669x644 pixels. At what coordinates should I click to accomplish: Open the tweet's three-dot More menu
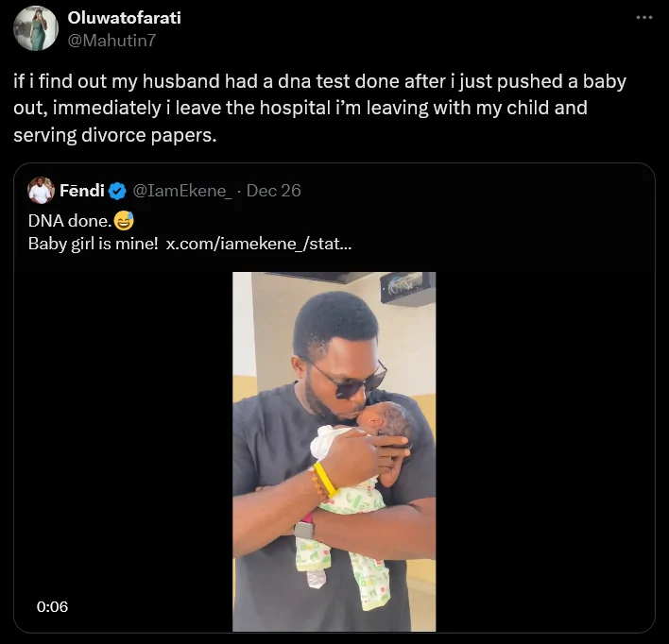tap(644, 18)
